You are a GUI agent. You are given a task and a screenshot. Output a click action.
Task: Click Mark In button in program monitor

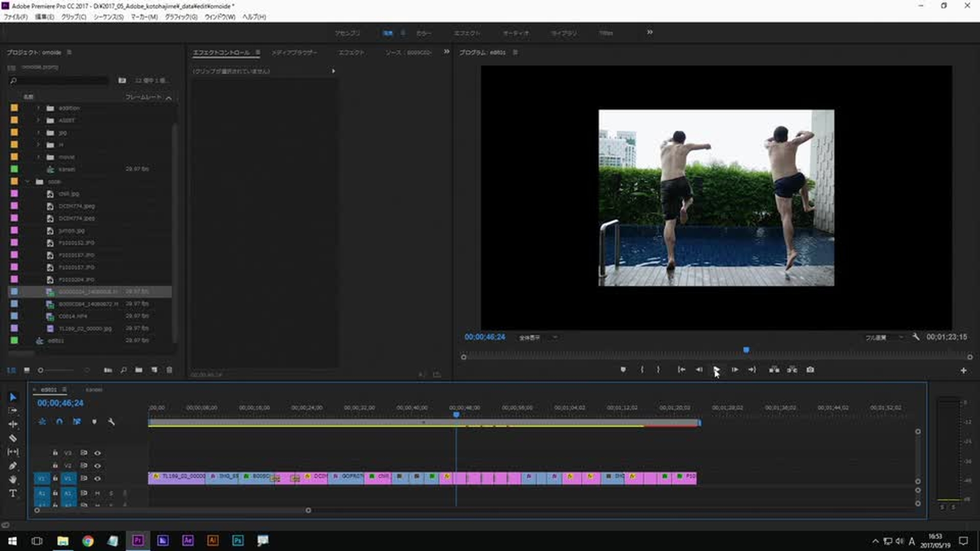point(642,370)
